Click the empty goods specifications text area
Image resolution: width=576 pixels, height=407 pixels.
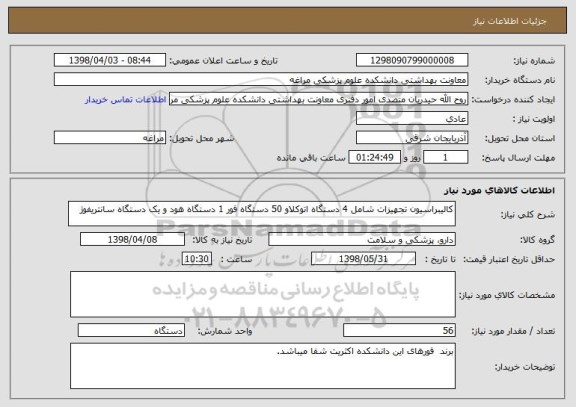click(263, 294)
